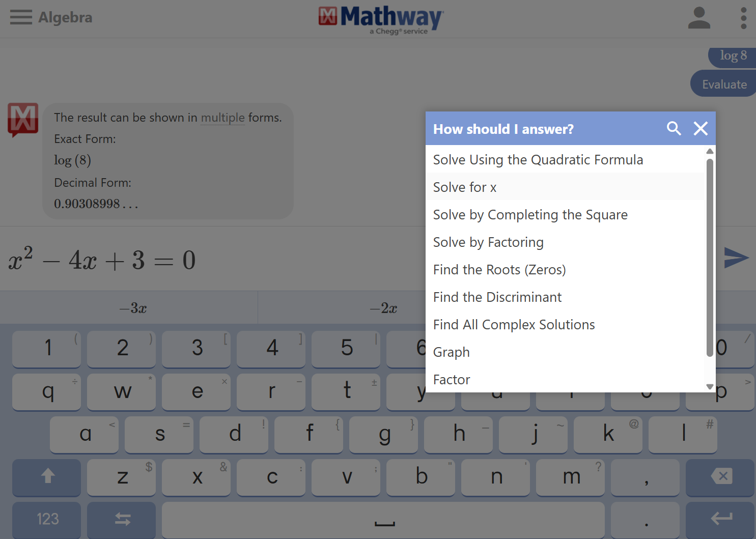Switch to the 123 numeric keyboard
Viewport: 756px width, 539px height.
pyautogui.click(x=47, y=520)
